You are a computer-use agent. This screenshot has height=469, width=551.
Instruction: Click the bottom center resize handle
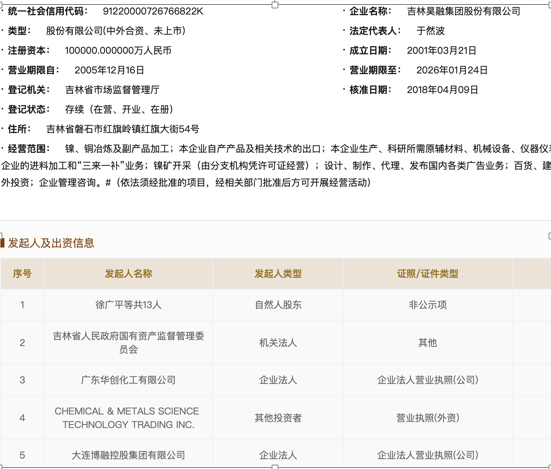pyautogui.click(x=275, y=467)
